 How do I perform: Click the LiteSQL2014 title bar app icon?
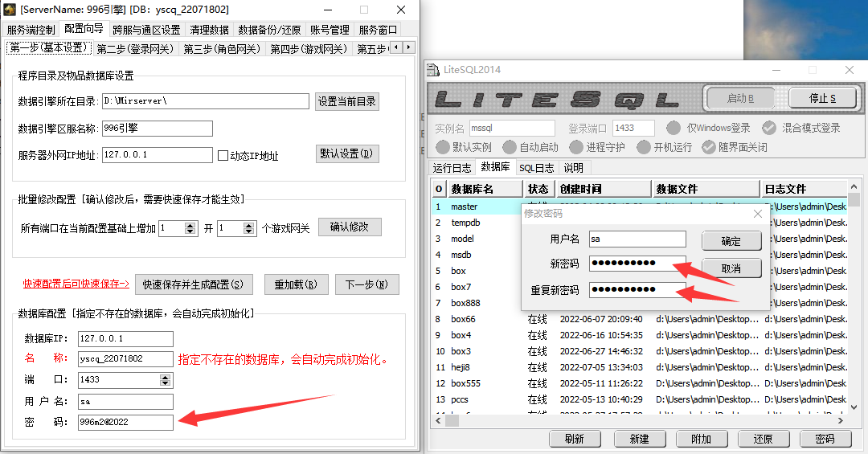[433, 70]
